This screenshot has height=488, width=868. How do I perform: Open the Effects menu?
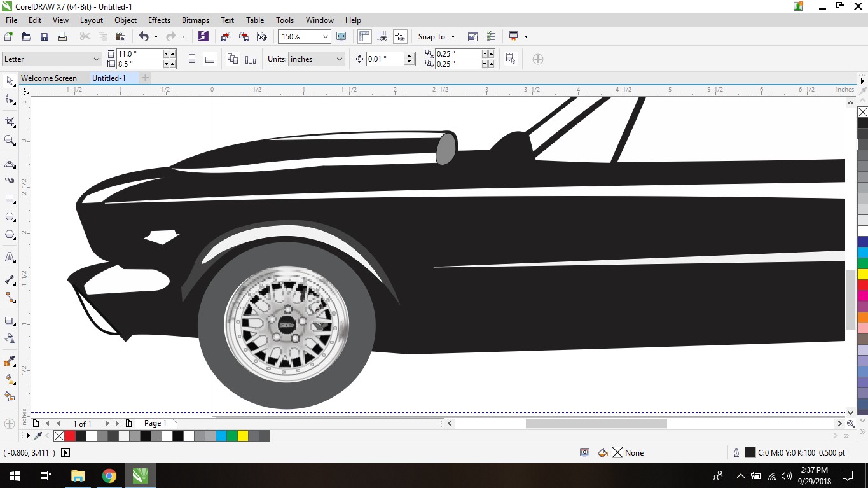pos(159,20)
